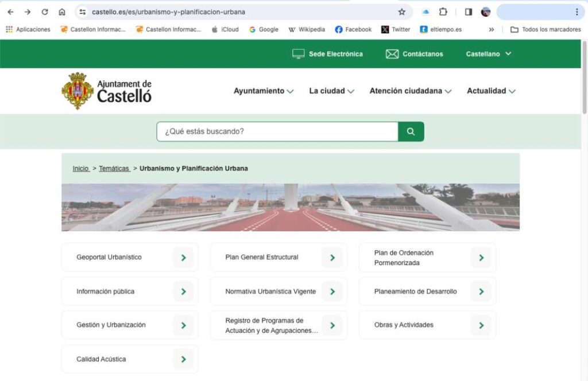Open Plan General Estructural link
Image resolution: width=588 pixels, height=381 pixels.
point(262,258)
